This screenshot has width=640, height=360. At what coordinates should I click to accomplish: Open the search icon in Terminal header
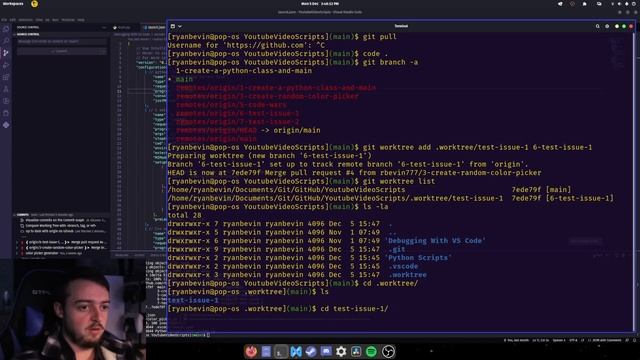[598, 26]
